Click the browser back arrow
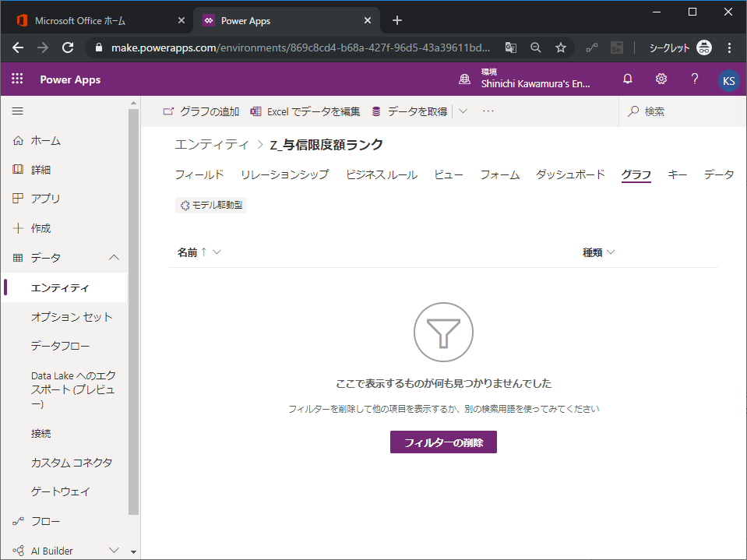Viewport: 747px width, 560px height. pyautogui.click(x=18, y=48)
